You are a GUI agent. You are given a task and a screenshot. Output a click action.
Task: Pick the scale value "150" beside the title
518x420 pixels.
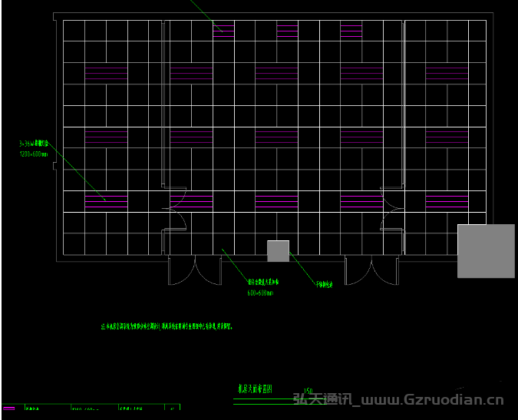pyautogui.click(x=308, y=392)
